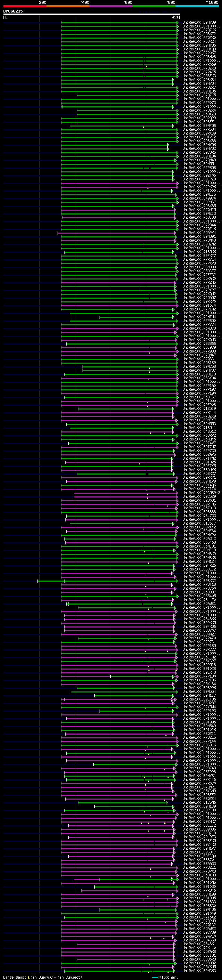Click the orange ~40% identity legend segment
Viewport: 222px width, 980px height.
tap(68, 6)
